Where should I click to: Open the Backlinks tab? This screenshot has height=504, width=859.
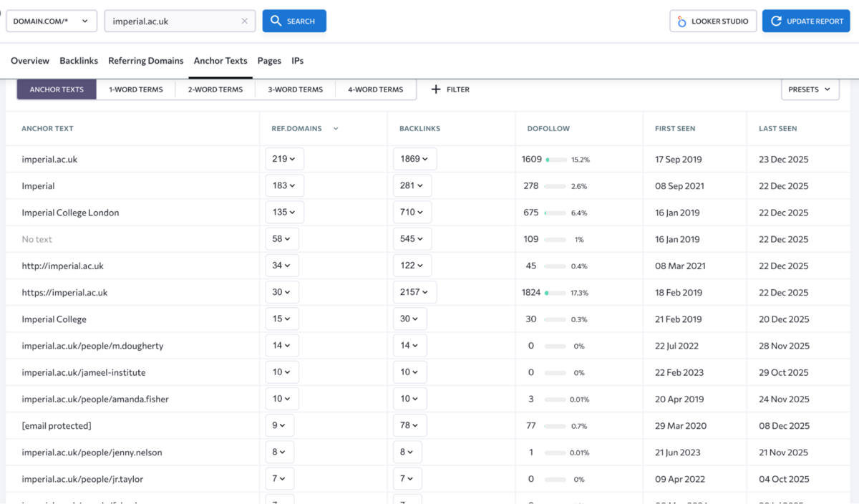79,61
